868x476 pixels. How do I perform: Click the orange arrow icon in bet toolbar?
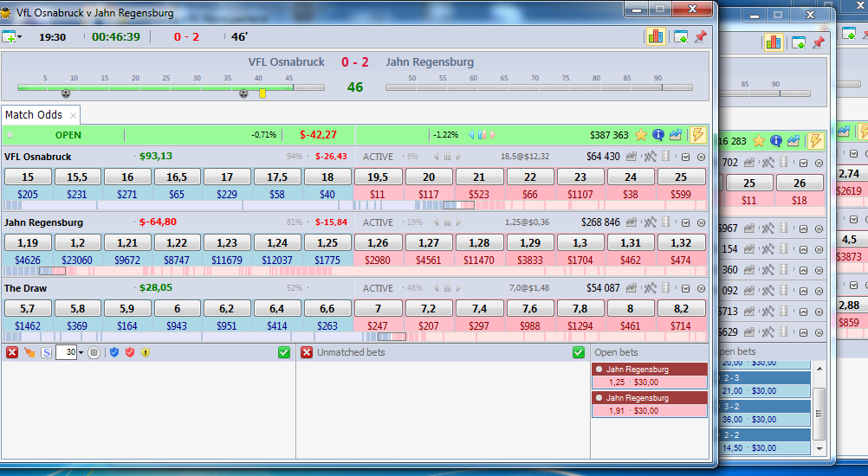coord(29,352)
